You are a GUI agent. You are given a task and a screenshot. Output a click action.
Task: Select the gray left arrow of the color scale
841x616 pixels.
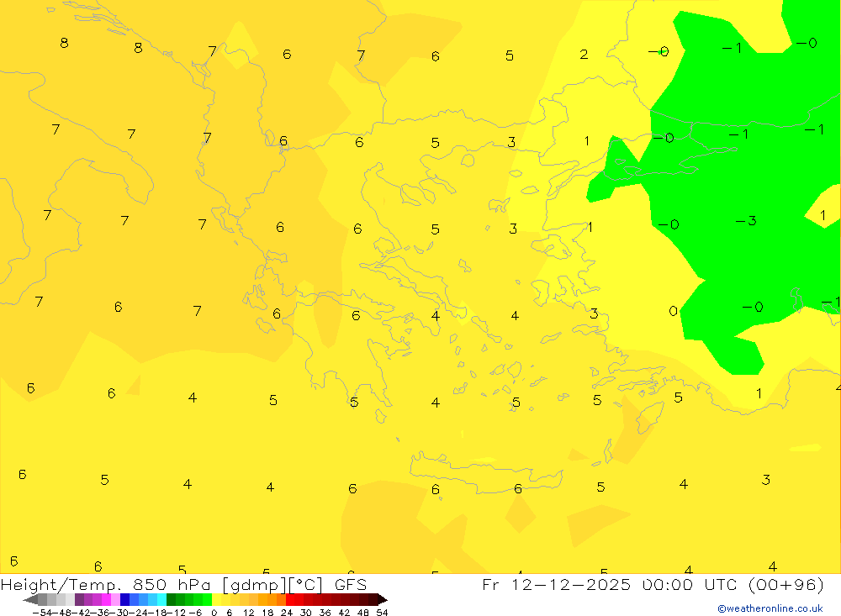pos(30,599)
